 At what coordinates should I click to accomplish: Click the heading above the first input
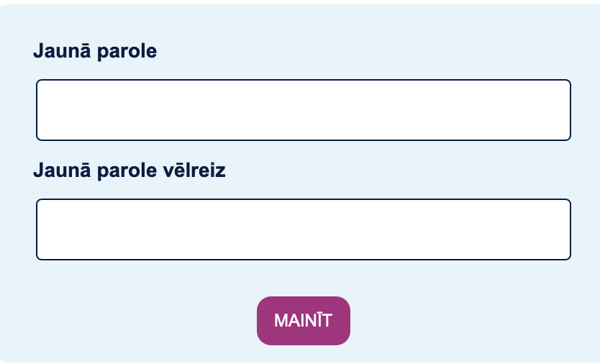[95, 51]
